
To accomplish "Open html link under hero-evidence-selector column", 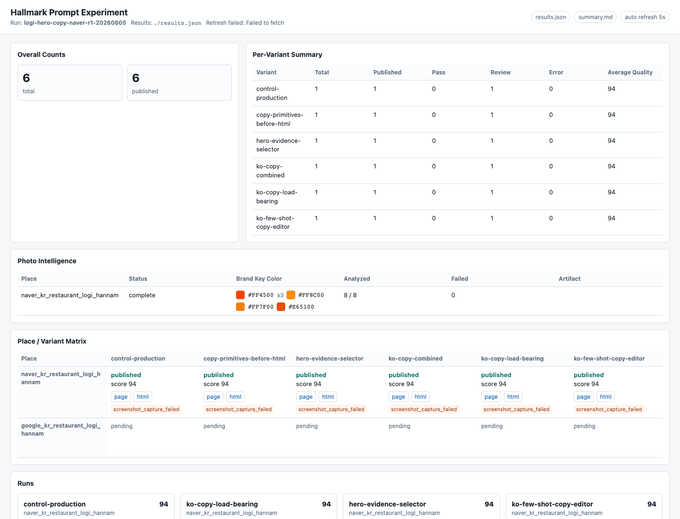I will click(x=328, y=397).
